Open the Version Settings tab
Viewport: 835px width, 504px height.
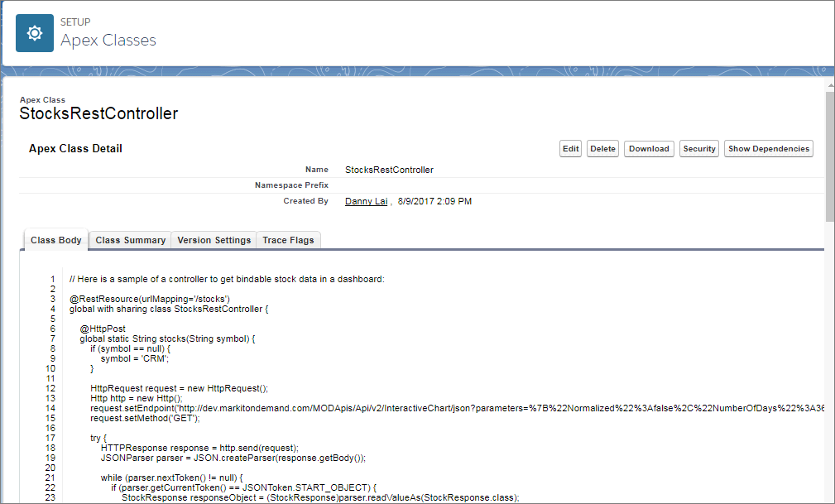point(214,240)
